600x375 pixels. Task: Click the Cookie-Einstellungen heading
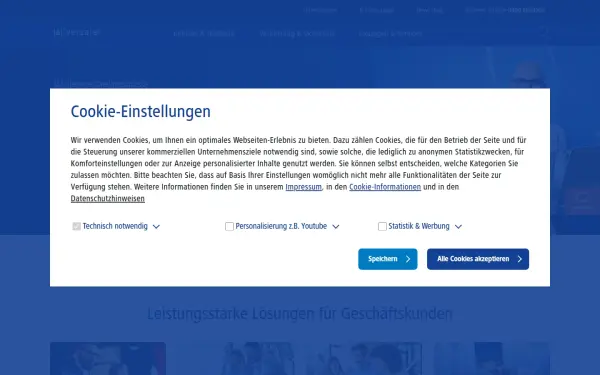pyautogui.click(x=140, y=112)
